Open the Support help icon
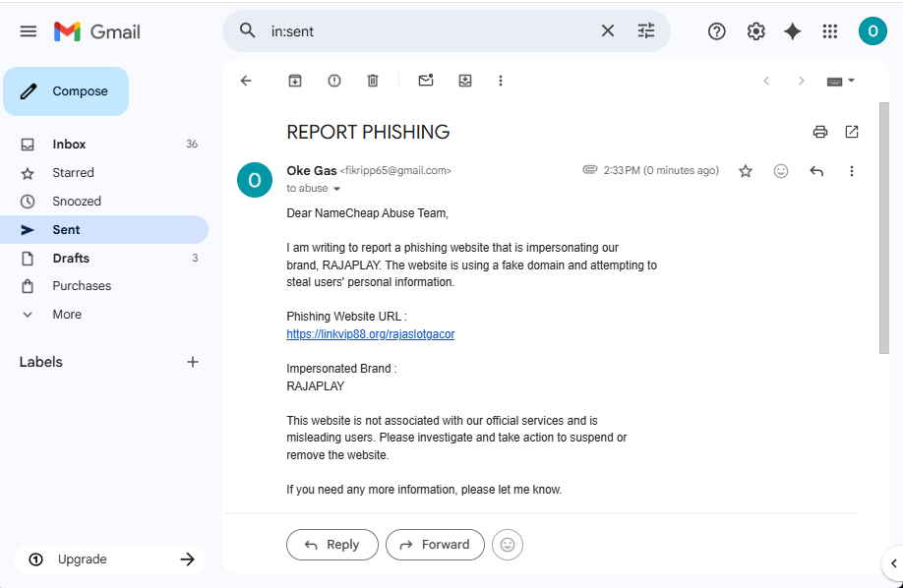Image resolution: width=903 pixels, height=588 pixels. click(x=716, y=31)
